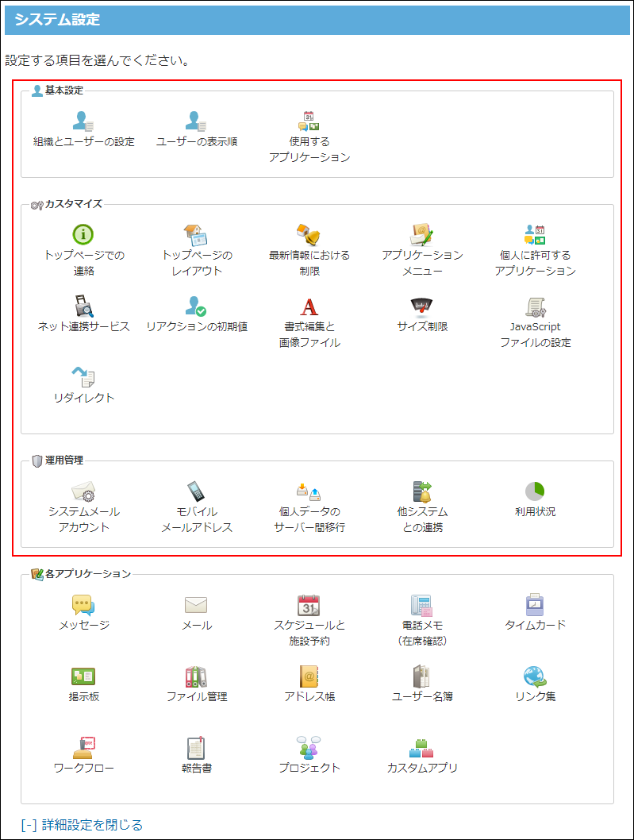
Task: Click the ネット連携サービス text link
Action: coord(83,327)
